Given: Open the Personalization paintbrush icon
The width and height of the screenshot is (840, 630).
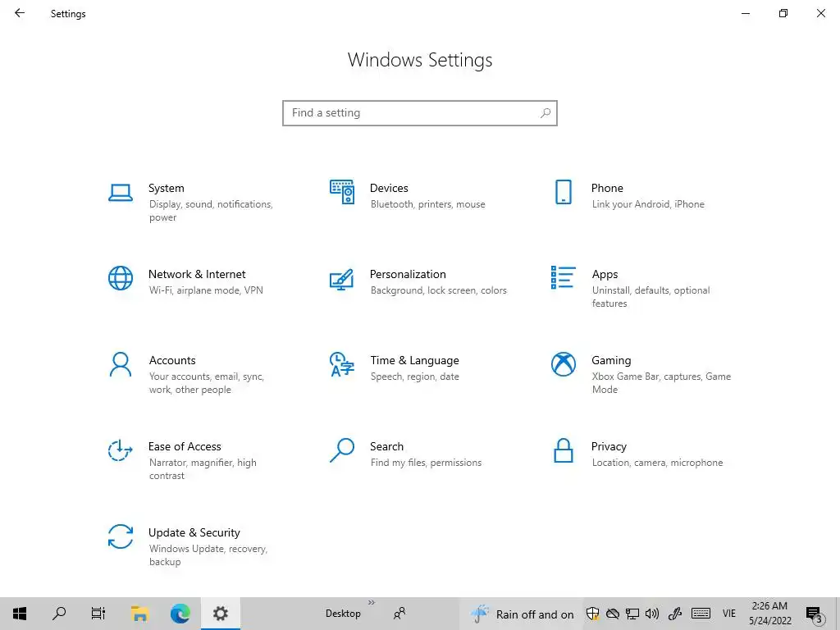Looking at the screenshot, I should tap(342, 279).
